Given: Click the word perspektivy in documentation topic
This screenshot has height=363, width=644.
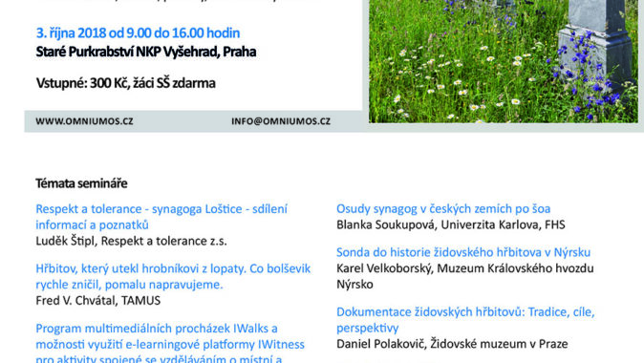Looking at the screenshot, I should pos(367,328).
